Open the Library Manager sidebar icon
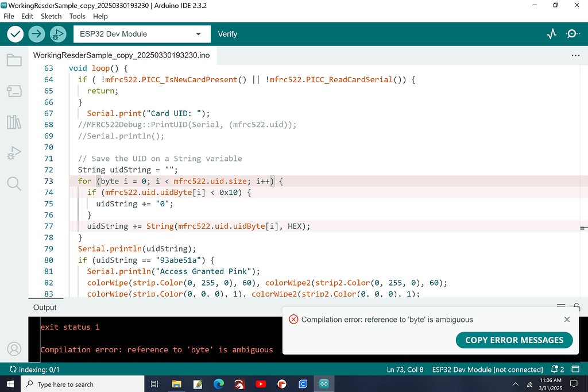Screen dimensions: 588x392 coord(14,121)
